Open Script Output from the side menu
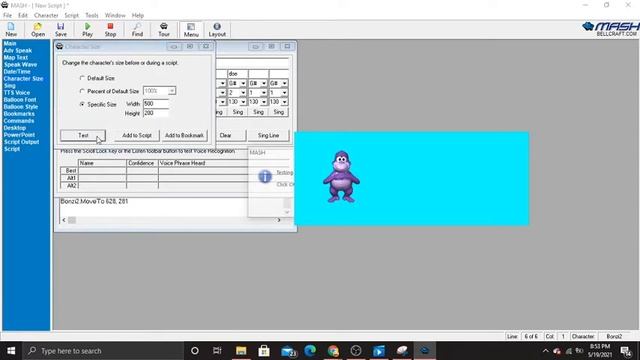This screenshot has width=640, height=360. (21, 142)
